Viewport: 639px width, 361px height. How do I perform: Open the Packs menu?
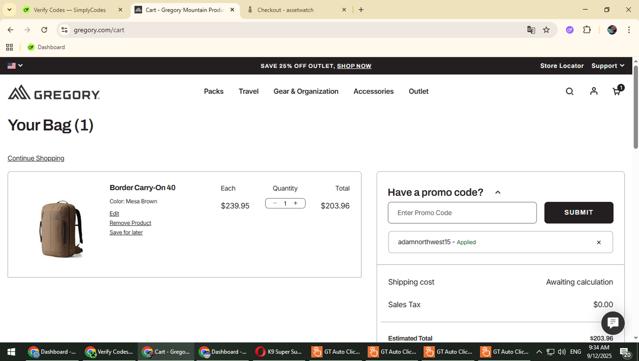(x=214, y=91)
